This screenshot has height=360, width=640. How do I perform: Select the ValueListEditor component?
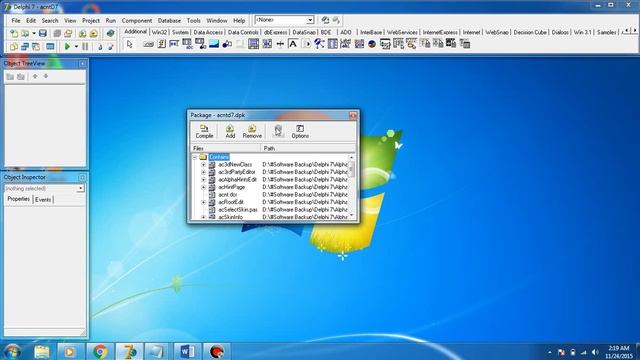pos(333,44)
